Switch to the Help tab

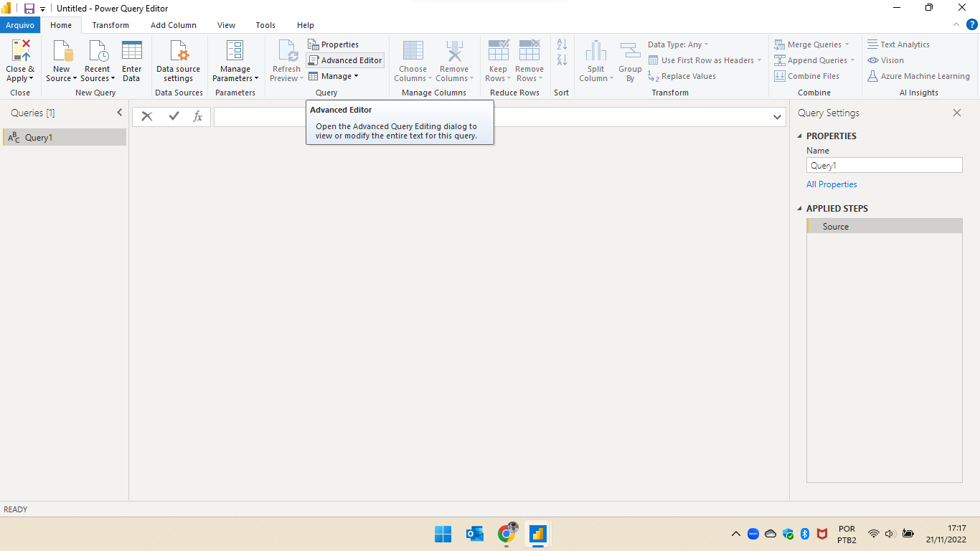pyautogui.click(x=306, y=25)
